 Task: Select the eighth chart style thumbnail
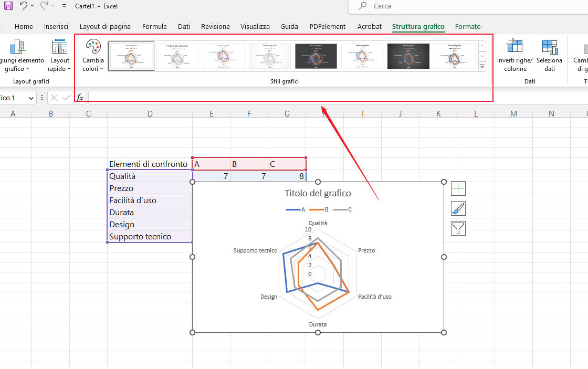[x=454, y=56]
